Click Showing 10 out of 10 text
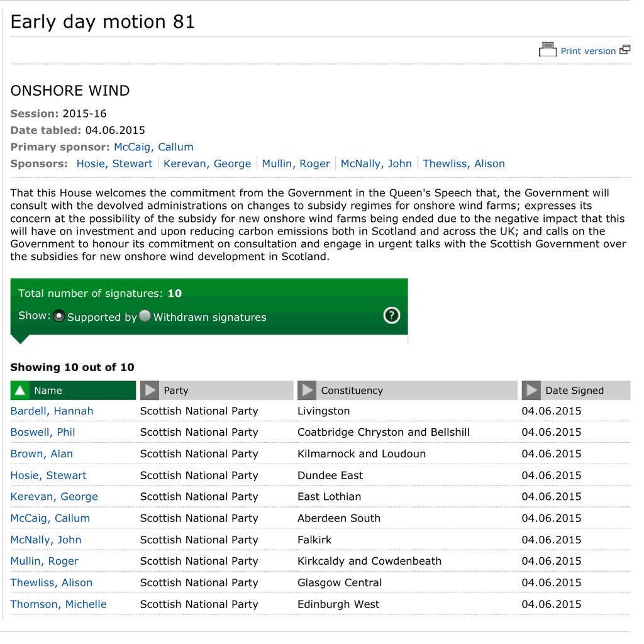Screen dimensions: 644x644 [x=72, y=367]
